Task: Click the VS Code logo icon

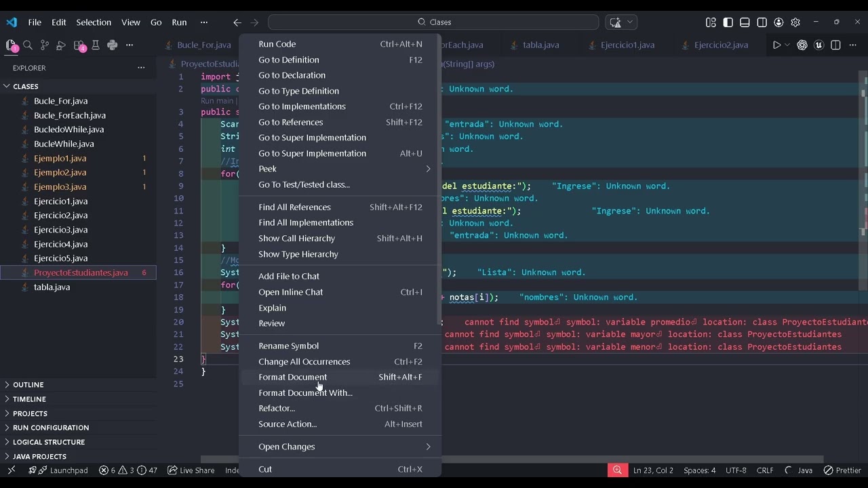Action: pos(12,22)
